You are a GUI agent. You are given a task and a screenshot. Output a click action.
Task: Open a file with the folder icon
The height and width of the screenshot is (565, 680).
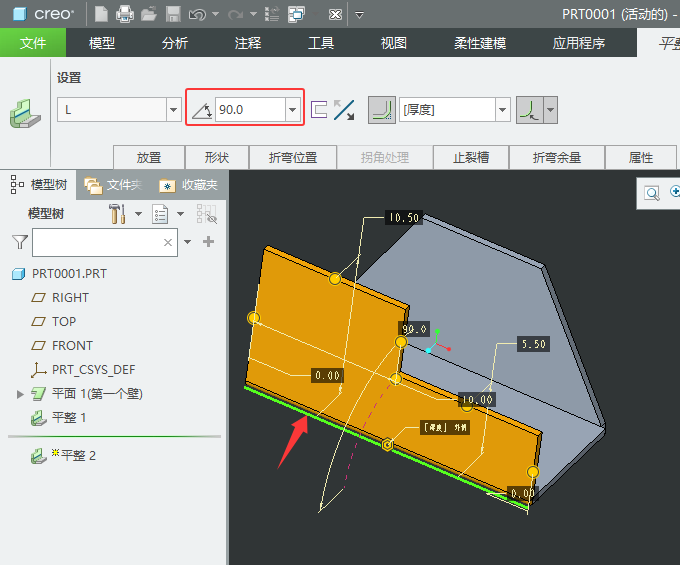[x=149, y=14]
